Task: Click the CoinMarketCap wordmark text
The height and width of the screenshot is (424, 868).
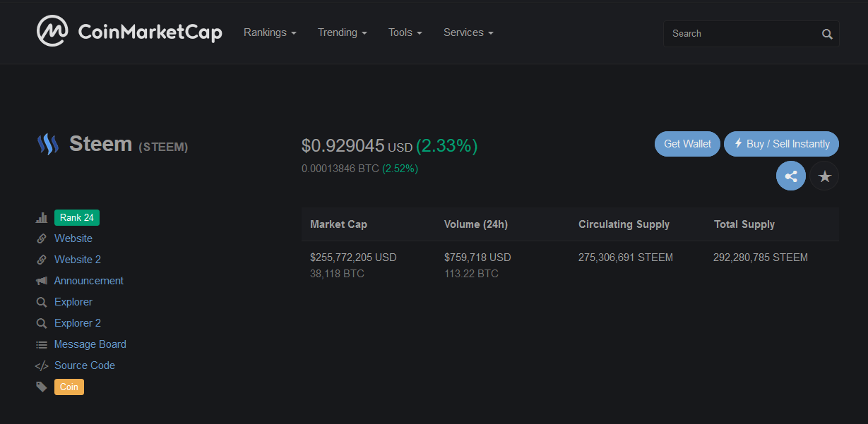Action: tap(150, 32)
